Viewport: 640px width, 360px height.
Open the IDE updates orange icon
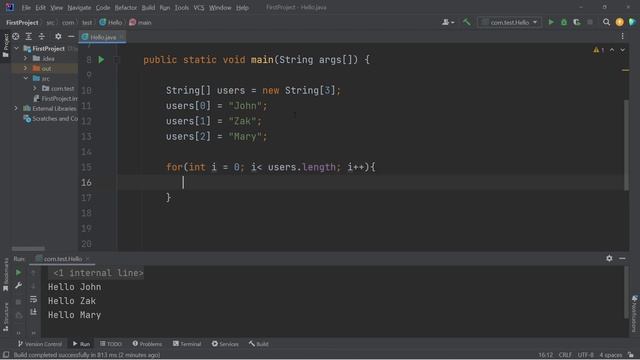(620, 22)
